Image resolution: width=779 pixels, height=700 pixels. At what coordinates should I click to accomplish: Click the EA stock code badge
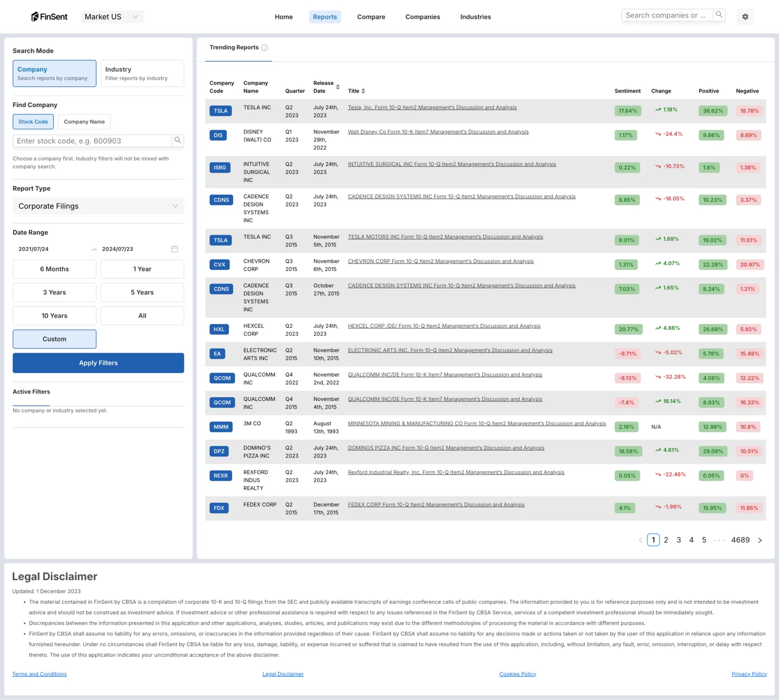point(217,354)
